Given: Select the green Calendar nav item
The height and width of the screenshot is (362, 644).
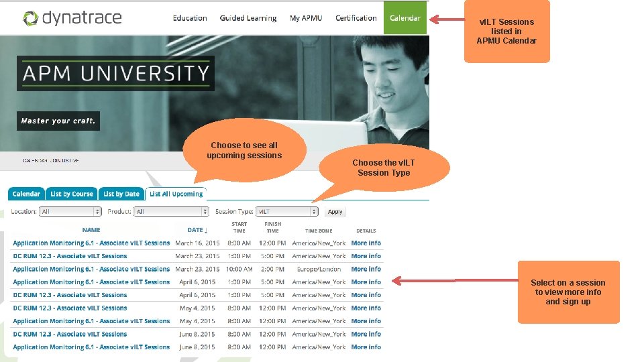Looking at the screenshot, I should click(x=405, y=17).
